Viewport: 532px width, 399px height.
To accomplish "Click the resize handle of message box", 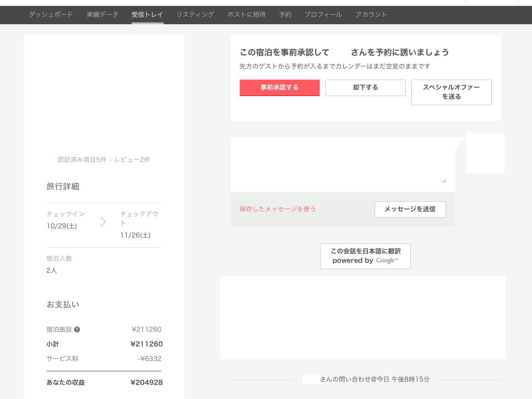I will [444, 181].
